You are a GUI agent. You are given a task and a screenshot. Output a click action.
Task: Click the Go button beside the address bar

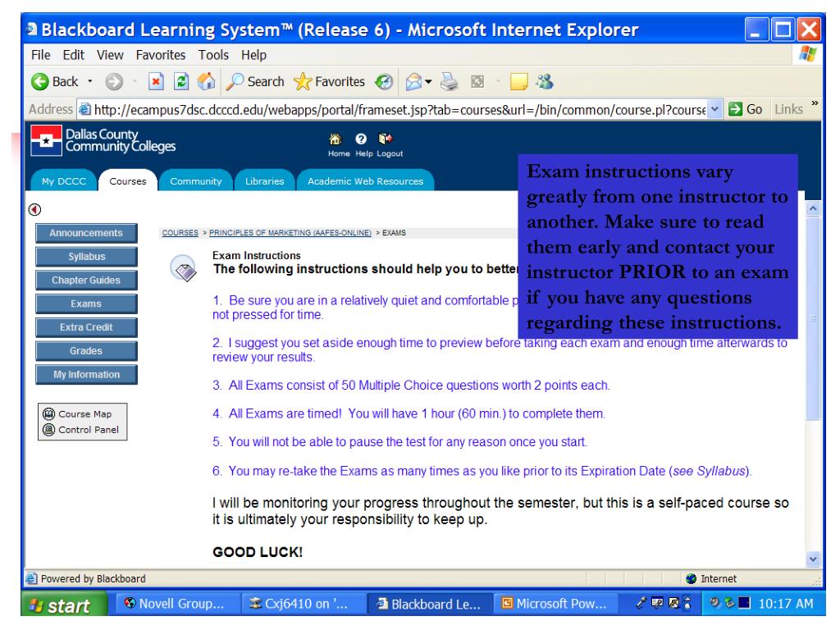pos(746,109)
